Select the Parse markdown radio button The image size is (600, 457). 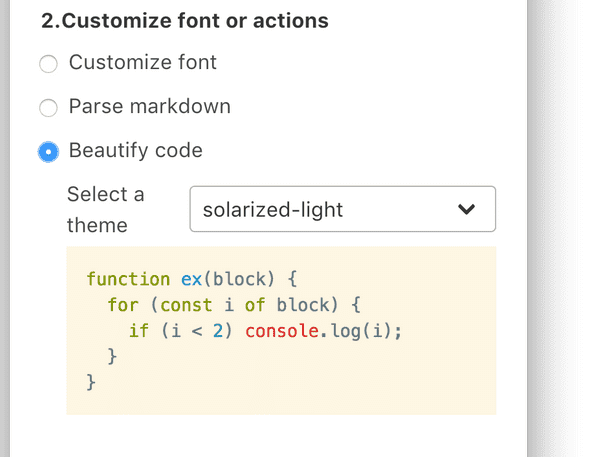pyautogui.click(x=48, y=108)
